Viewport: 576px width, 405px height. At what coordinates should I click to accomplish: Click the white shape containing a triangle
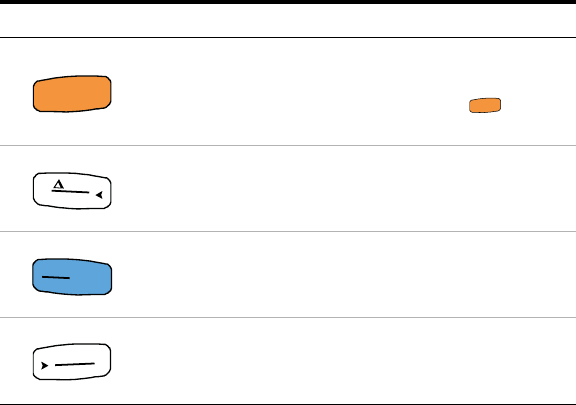click(x=72, y=190)
